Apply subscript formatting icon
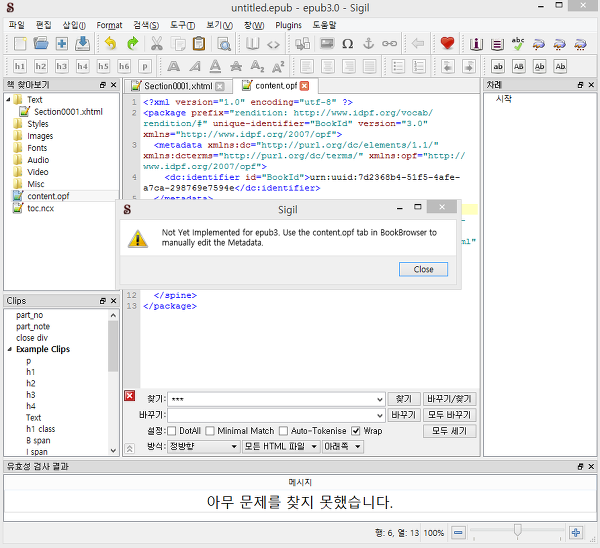The width and height of the screenshot is (600, 548). 257,66
